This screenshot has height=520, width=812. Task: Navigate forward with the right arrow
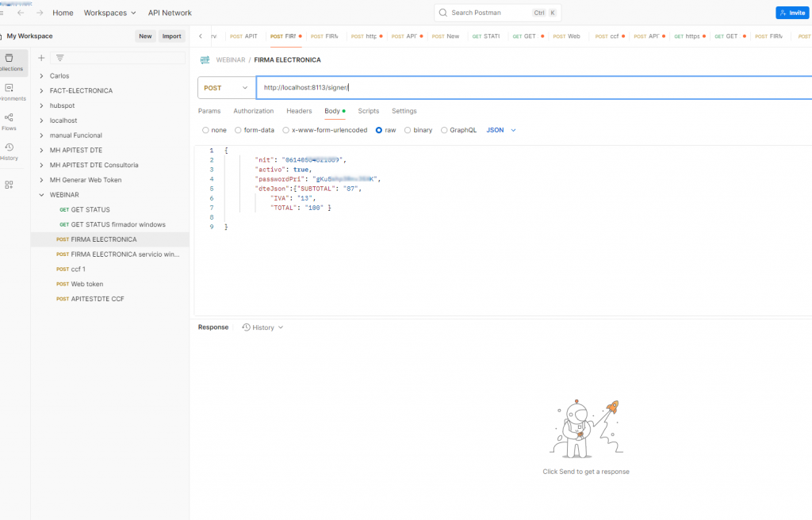(40, 13)
